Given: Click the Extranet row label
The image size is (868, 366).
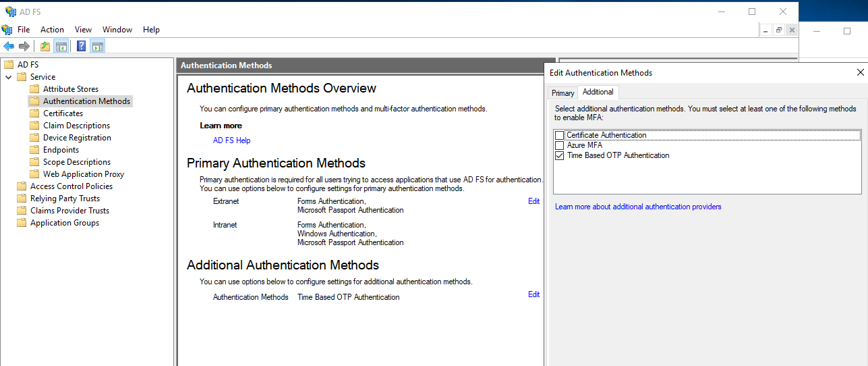Looking at the screenshot, I should point(226,201).
